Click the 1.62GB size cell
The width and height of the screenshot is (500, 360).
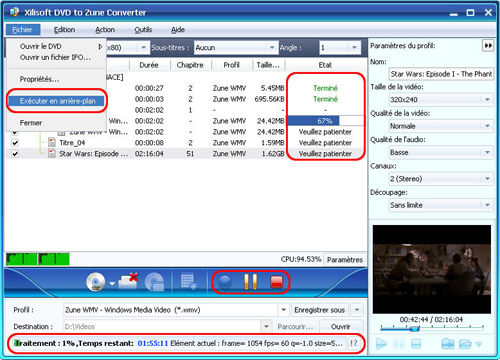point(273,154)
